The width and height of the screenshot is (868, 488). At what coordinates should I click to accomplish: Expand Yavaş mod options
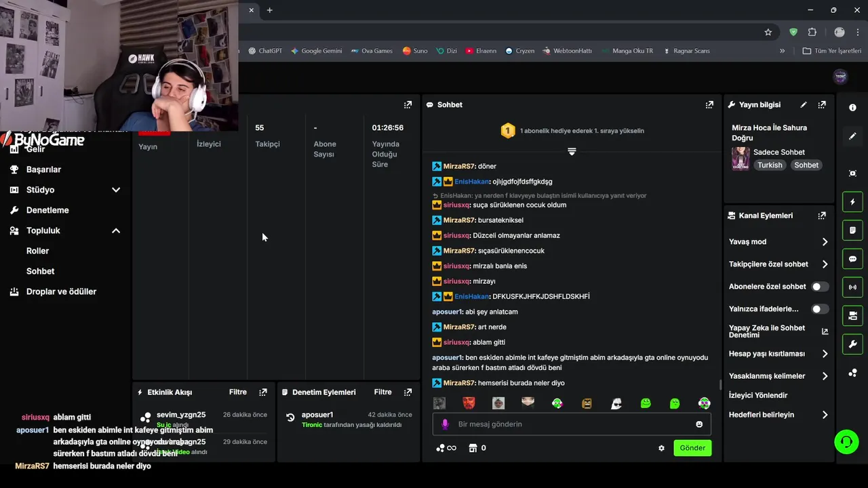(825, 242)
